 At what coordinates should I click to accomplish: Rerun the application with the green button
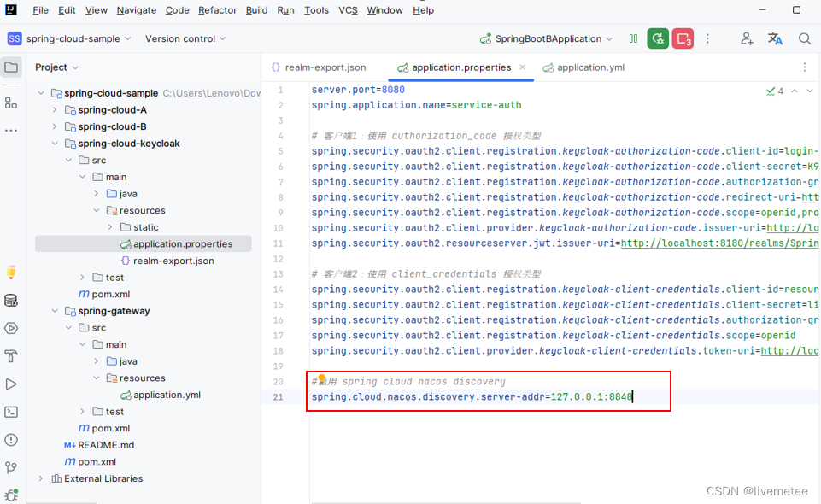[x=657, y=38]
